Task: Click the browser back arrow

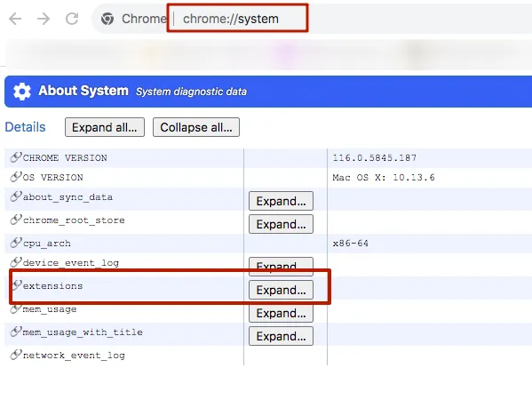Action: click(x=15, y=19)
